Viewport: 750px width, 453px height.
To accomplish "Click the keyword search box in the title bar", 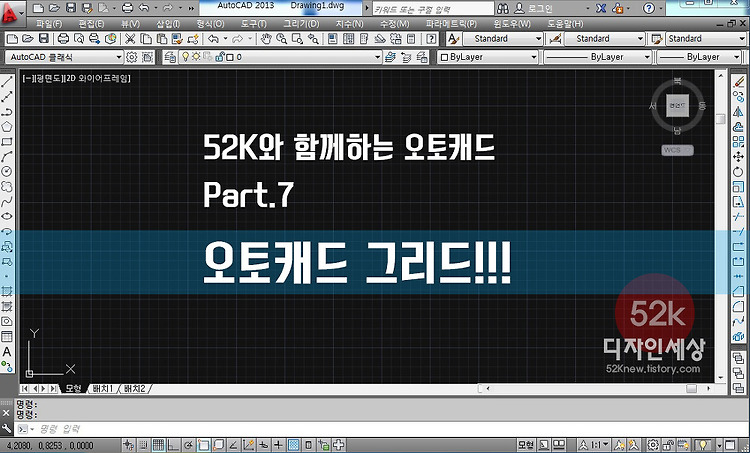I will click(432, 9).
